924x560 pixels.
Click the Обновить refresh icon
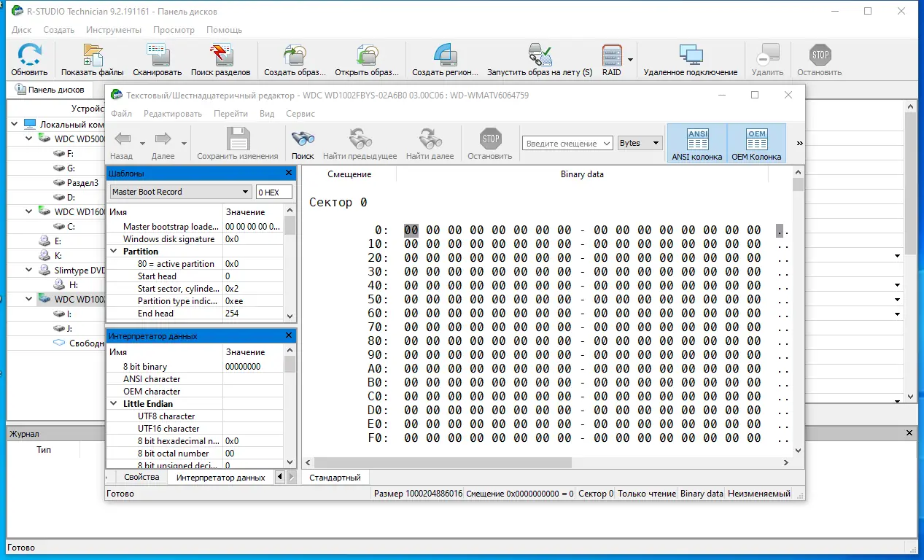29,55
